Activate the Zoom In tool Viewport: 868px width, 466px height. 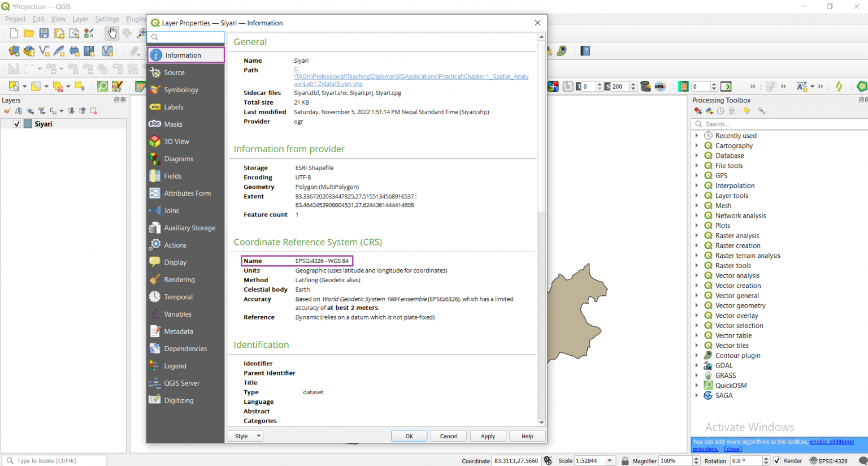tap(141, 33)
